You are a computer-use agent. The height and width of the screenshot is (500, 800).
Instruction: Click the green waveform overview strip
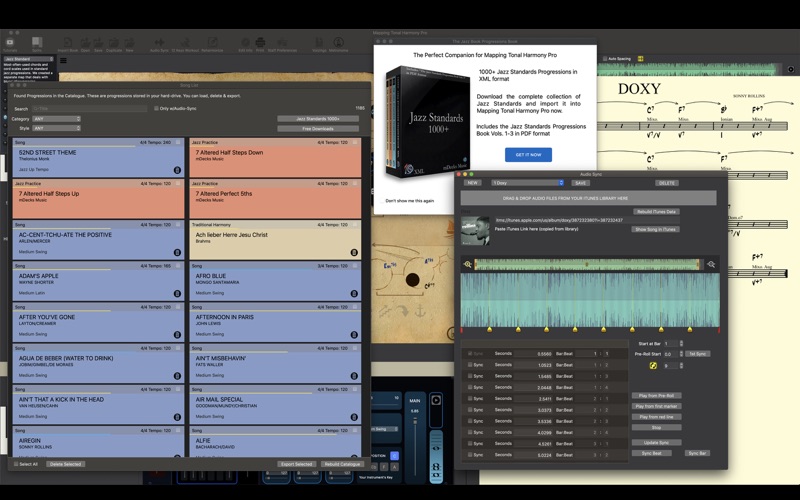[x=587, y=264]
